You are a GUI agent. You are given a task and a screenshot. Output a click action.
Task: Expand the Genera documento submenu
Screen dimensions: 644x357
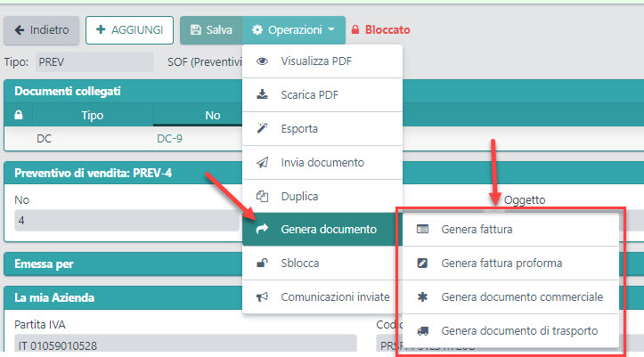(x=322, y=230)
